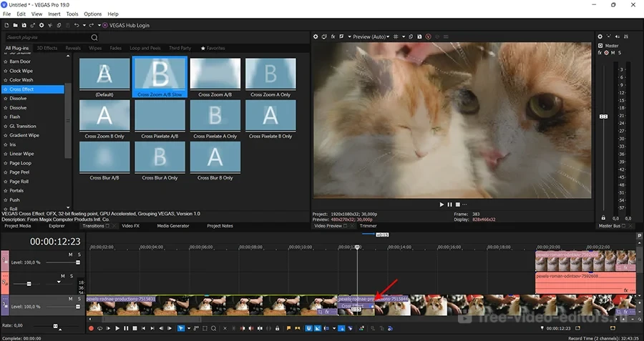This screenshot has height=341, width=644.
Task: Click Play below the video preview
Action: coord(442,204)
